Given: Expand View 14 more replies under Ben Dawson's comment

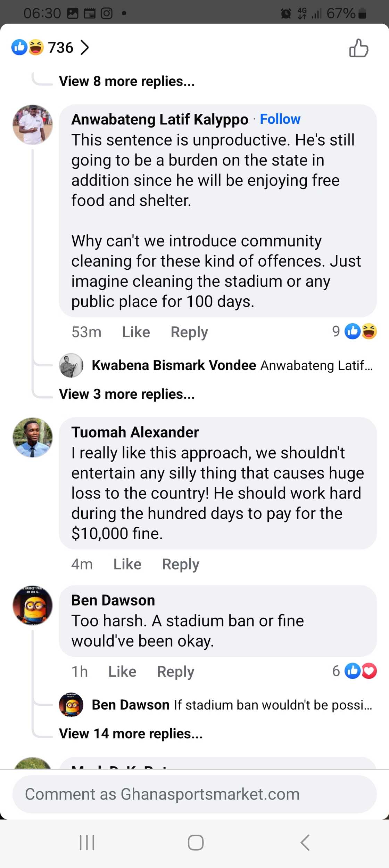Looking at the screenshot, I should [130, 733].
